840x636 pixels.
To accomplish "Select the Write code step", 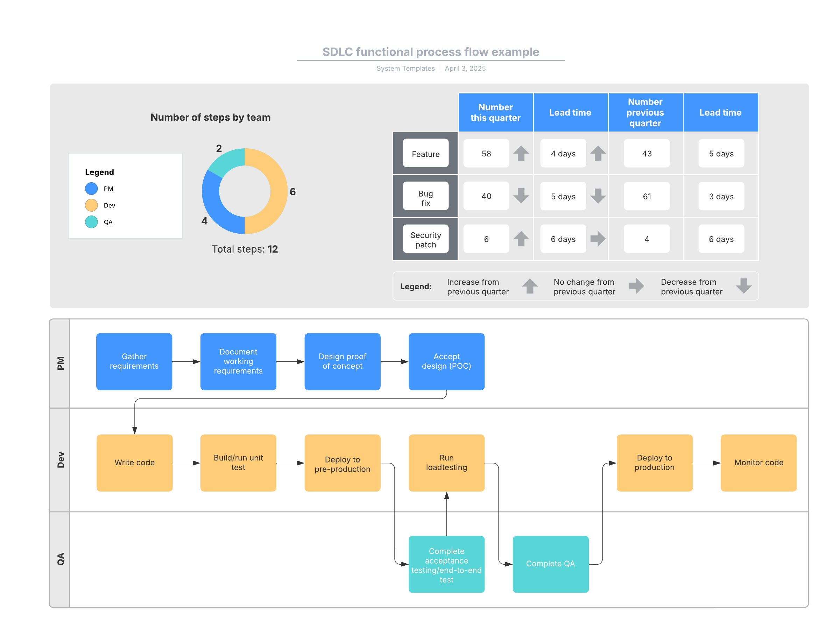I will [x=134, y=463].
